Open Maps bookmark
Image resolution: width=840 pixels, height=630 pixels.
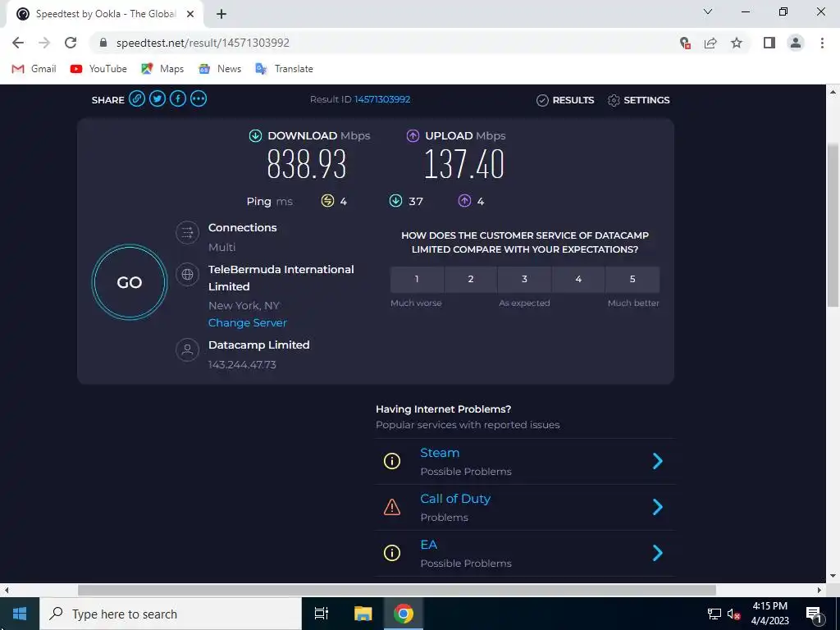(163, 69)
